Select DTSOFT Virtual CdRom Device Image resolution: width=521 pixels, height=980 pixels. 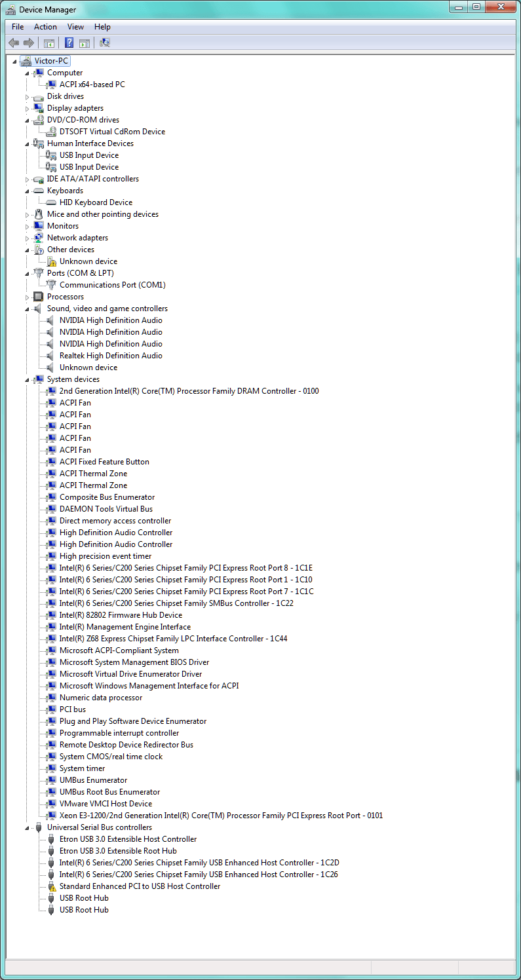112,132
